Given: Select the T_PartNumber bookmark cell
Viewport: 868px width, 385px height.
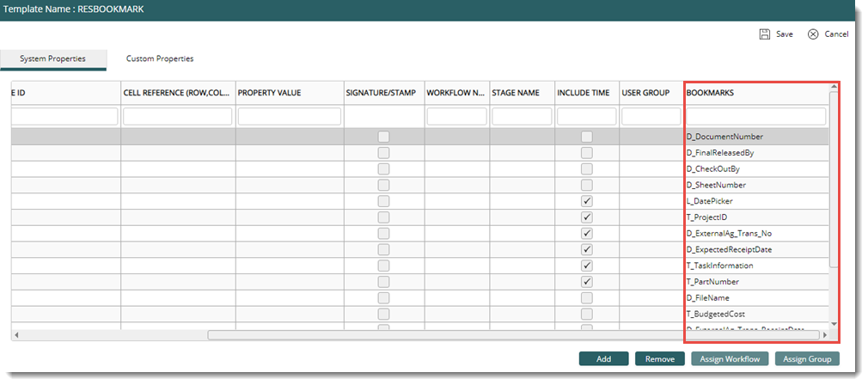Looking at the screenshot, I should [x=756, y=282].
